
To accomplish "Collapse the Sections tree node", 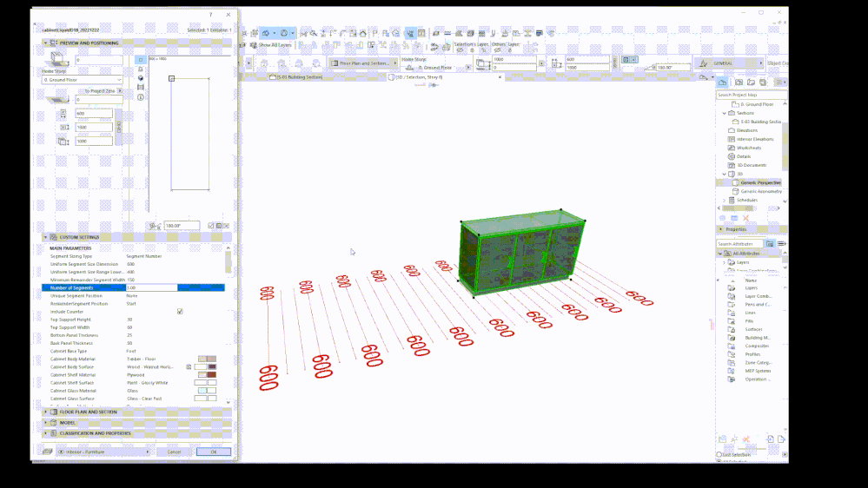I will pos(724,113).
